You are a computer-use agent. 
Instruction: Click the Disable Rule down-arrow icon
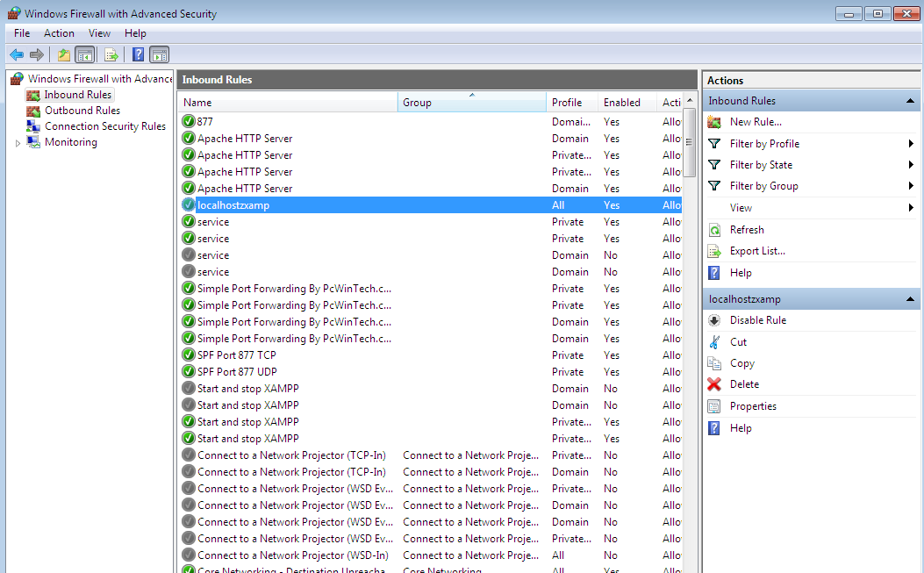click(x=714, y=320)
